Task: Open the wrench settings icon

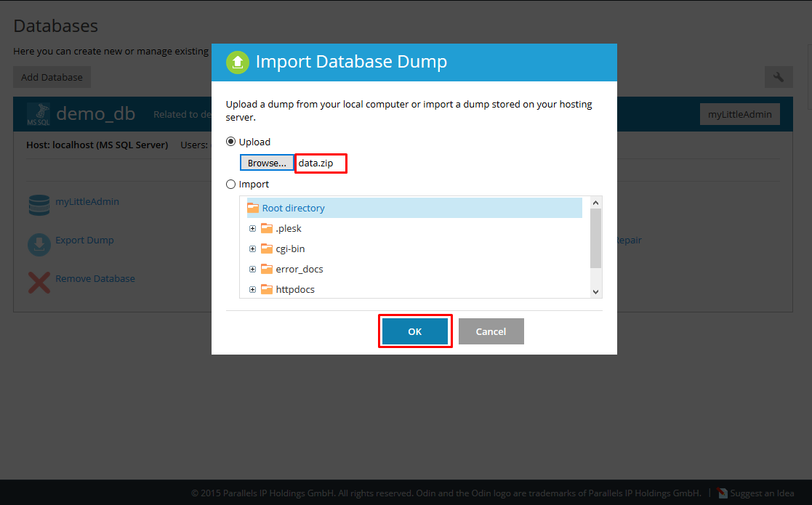Action: [x=779, y=76]
